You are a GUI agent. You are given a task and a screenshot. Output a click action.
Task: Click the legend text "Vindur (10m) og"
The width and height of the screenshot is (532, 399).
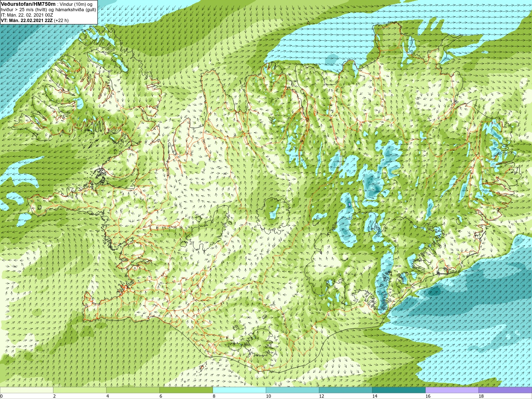click(76, 4)
